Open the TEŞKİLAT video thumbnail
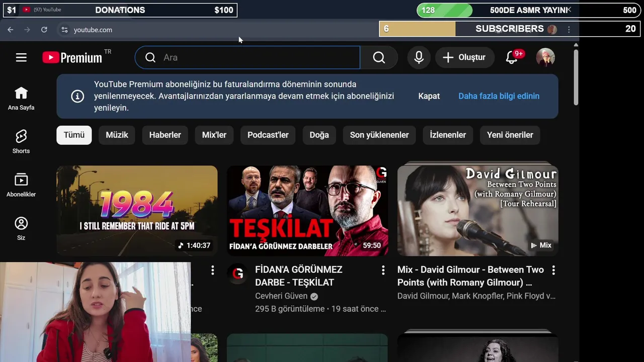This screenshot has width=644, height=362. tap(307, 211)
